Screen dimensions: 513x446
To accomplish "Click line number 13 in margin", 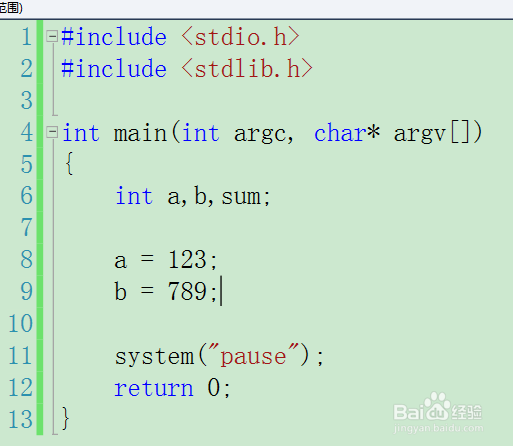I will click(x=20, y=419).
